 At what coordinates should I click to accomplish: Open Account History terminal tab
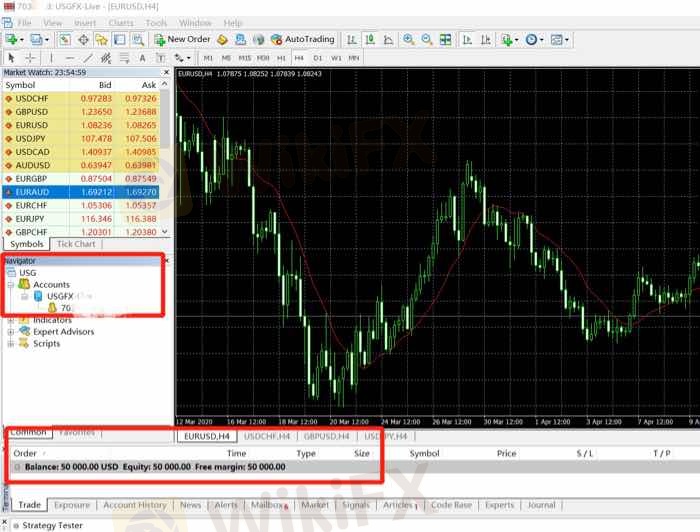coord(135,505)
